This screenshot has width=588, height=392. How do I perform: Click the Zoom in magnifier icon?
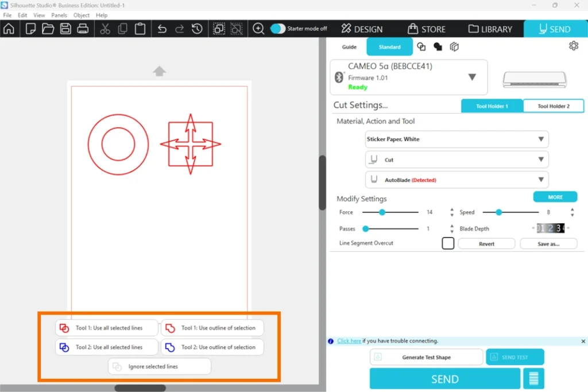pos(258,29)
